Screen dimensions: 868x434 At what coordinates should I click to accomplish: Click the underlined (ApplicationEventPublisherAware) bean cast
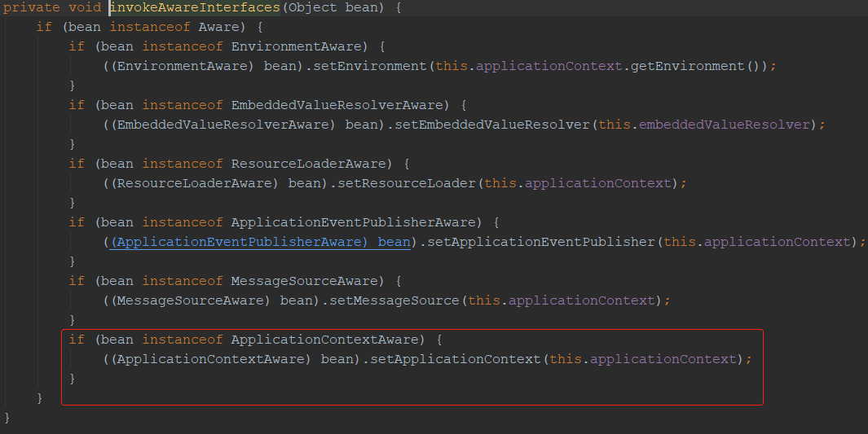(x=260, y=242)
